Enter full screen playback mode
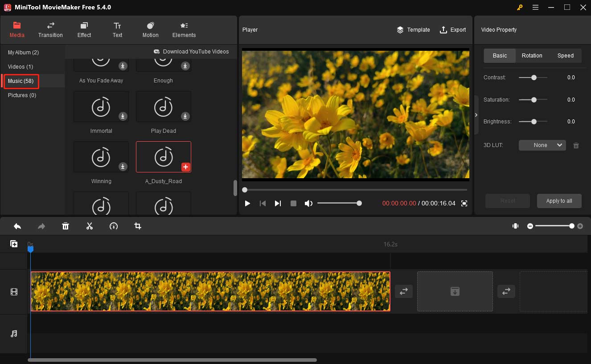 (x=464, y=203)
